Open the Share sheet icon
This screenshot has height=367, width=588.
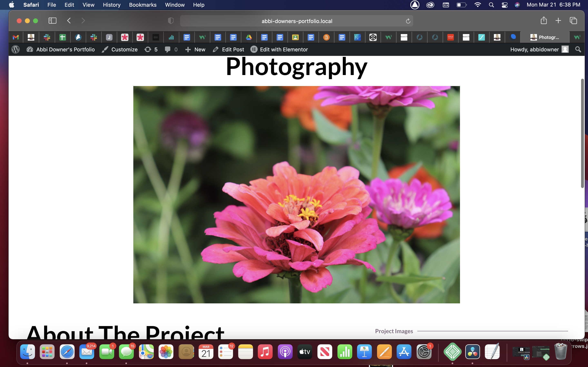[544, 21]
